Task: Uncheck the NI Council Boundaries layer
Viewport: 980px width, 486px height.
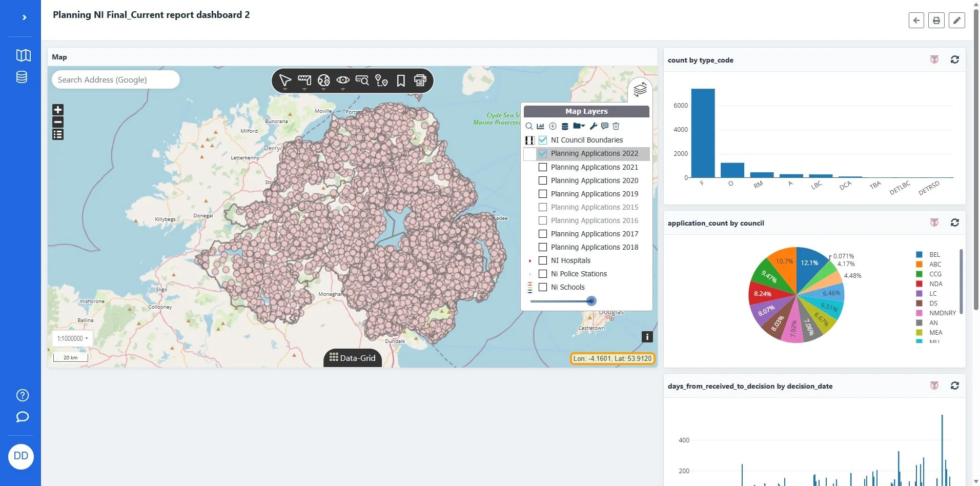Action: 543,140
